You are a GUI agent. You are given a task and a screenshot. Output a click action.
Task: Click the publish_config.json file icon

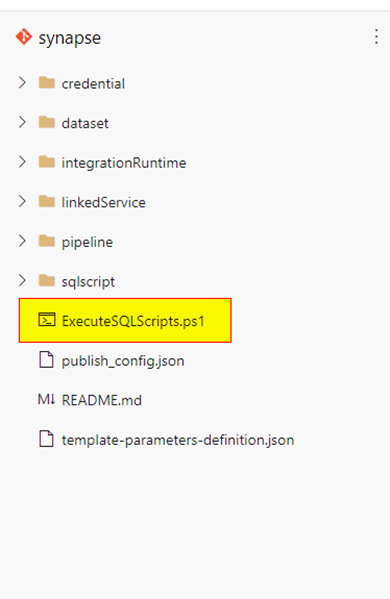[46, 360]
